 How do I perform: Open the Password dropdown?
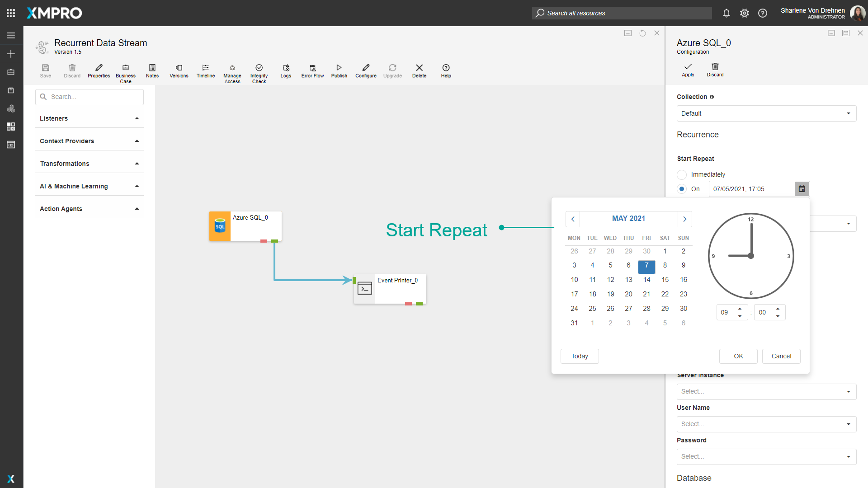(x=766, y=456)
